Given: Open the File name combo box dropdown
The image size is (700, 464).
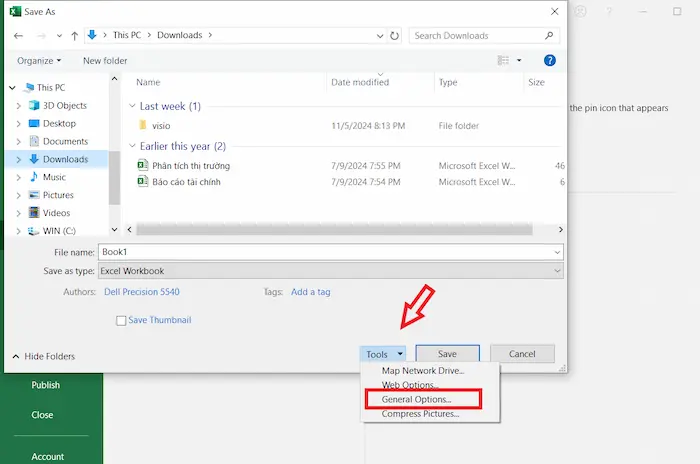Looking at the screenshot, I should [557, 252].
